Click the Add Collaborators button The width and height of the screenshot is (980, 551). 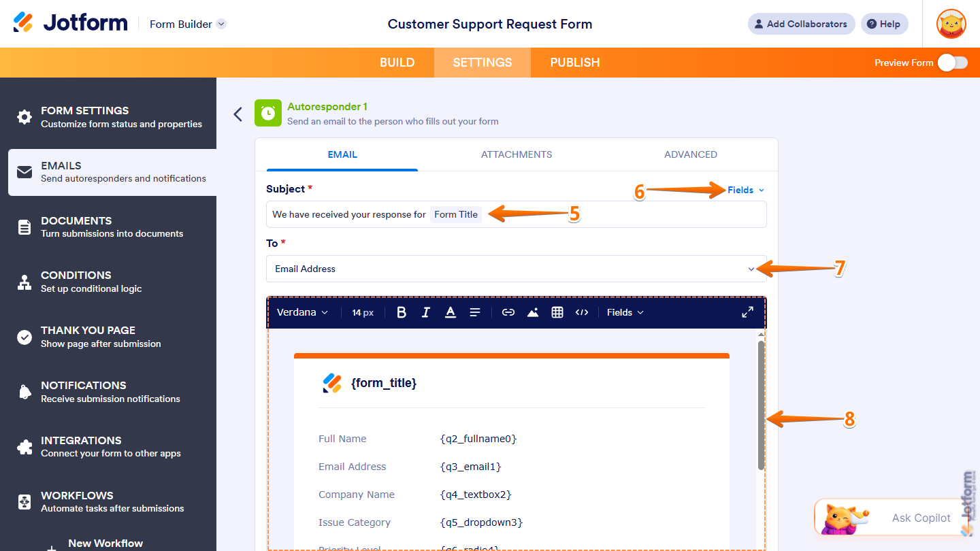point(802,24)
